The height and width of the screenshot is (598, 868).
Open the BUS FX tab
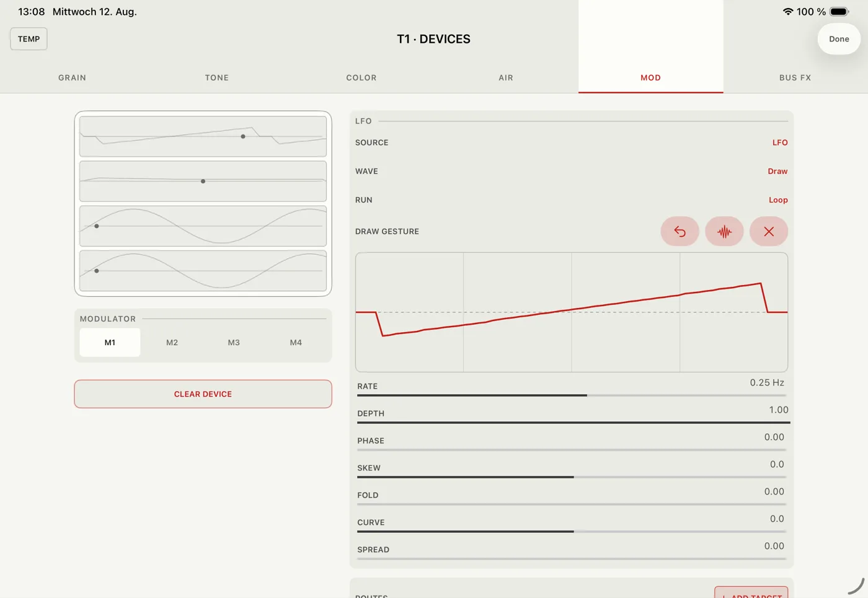pos(795,77)
